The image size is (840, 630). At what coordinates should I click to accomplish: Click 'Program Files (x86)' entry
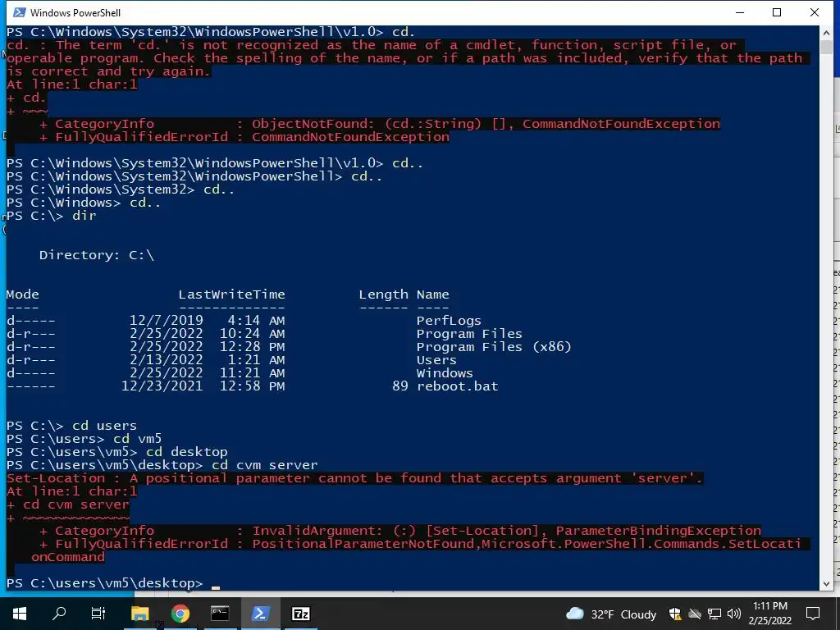pyautogui.click(x=494, y=347)
